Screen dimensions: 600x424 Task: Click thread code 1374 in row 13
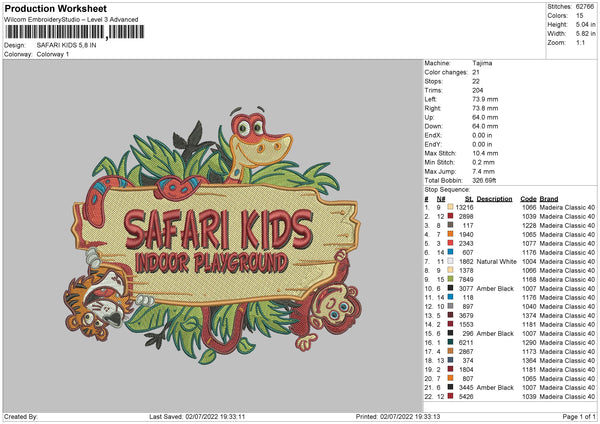(x=529, y=315)
